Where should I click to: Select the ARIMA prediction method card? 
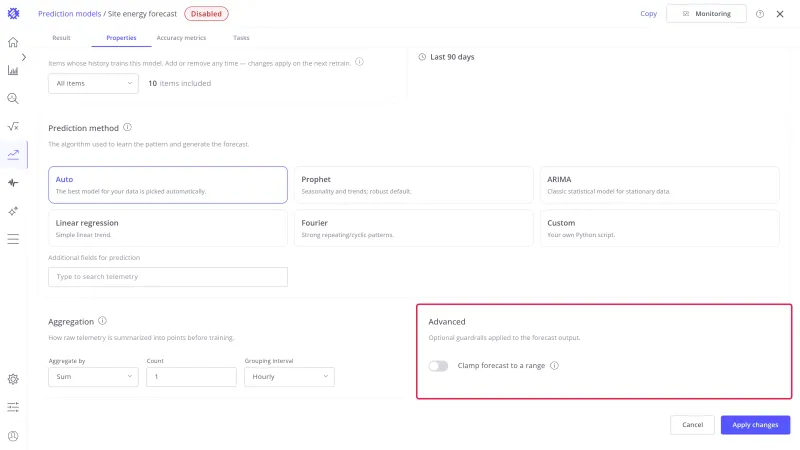coord(660,185)
